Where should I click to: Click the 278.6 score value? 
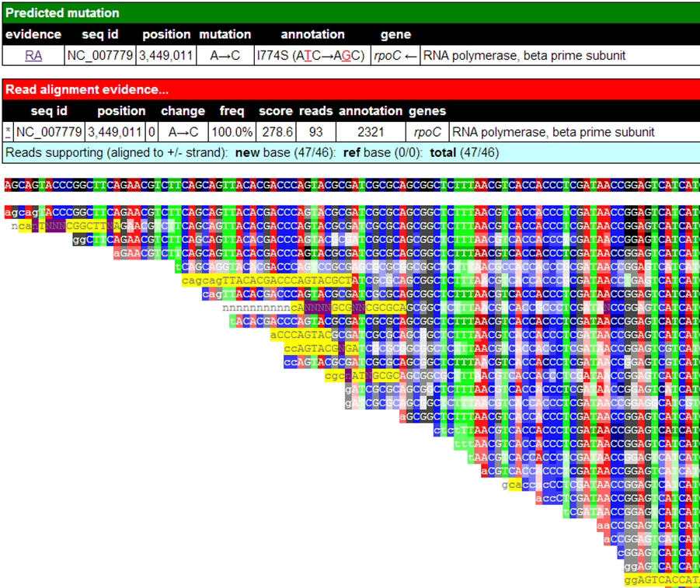(x=275, y=132)
